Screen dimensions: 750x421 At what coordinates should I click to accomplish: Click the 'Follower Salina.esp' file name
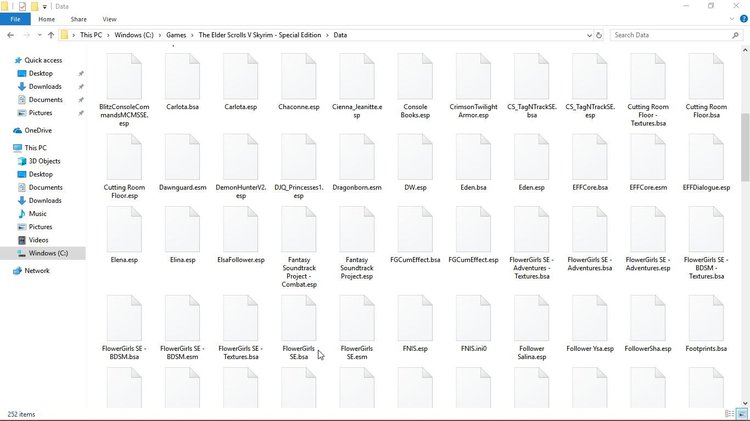coord(531,353)
